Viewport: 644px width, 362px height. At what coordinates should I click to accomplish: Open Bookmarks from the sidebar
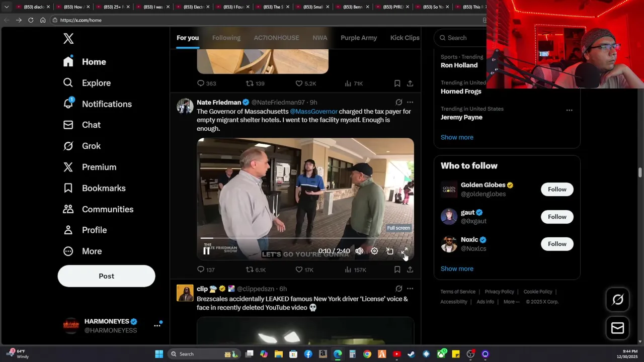pos(94,188)
